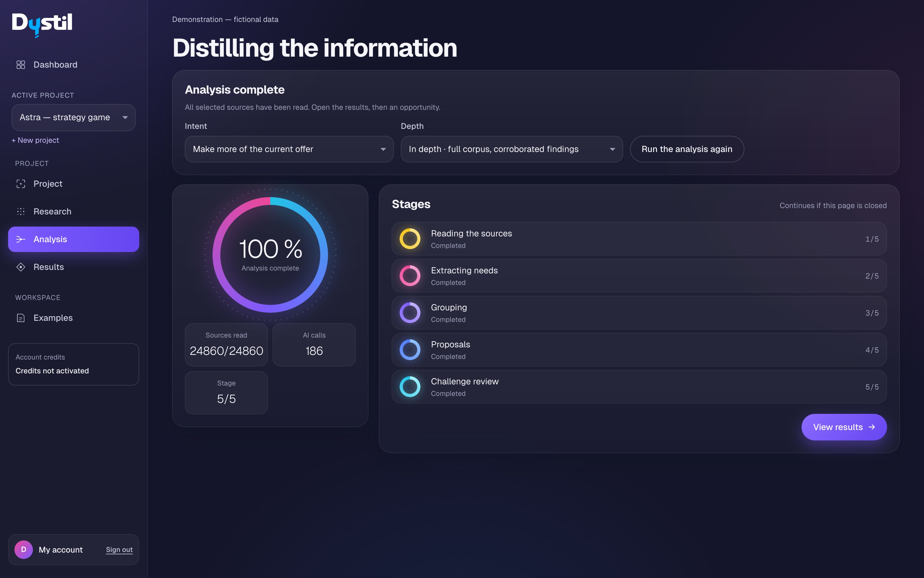
Task: Open the Research section
Action: coord(73,211)
